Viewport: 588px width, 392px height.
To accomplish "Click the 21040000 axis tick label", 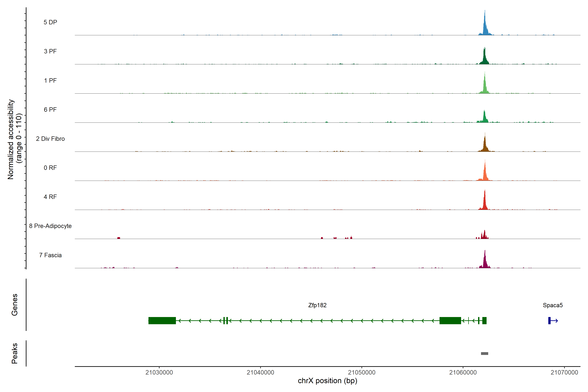I will 260,372.
